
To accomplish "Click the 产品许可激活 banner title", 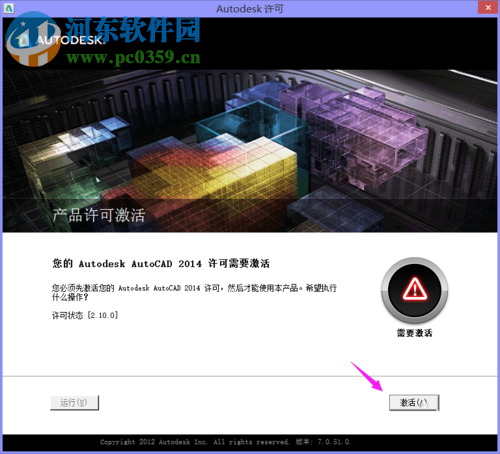I will (99, 215).
